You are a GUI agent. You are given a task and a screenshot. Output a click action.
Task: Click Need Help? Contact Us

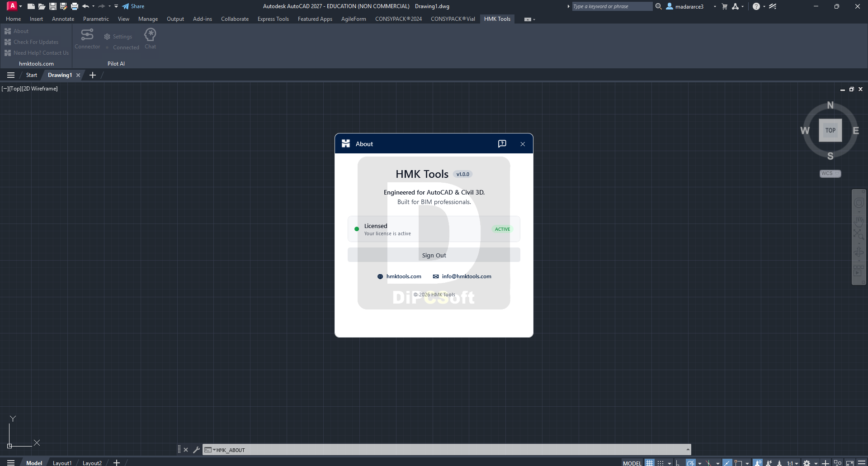(x=37, y=53)
